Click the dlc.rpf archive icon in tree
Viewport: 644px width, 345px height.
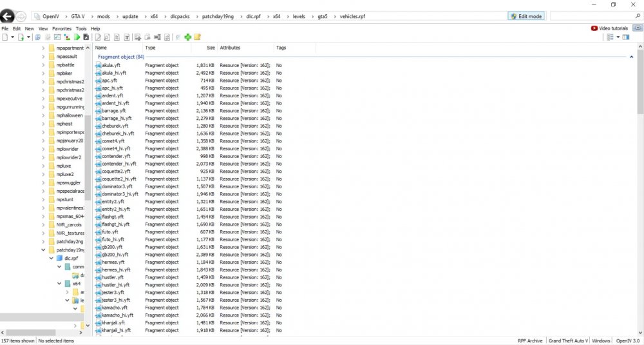[x=59, y=258]
